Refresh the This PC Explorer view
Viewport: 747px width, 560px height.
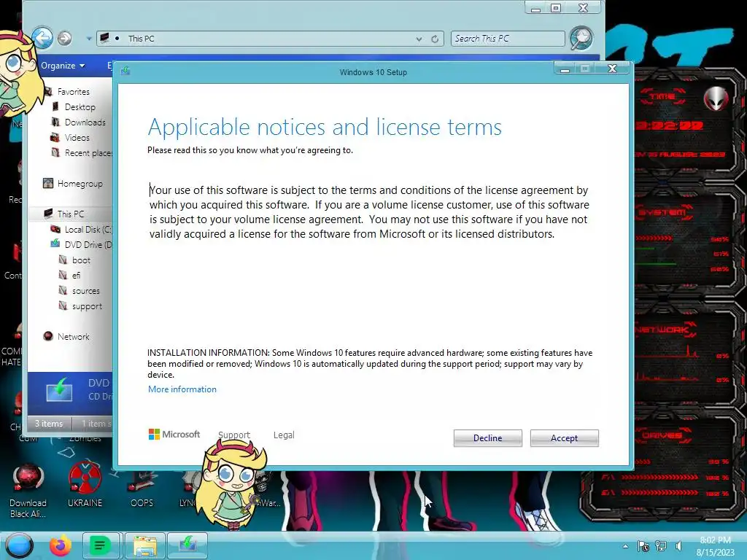pyautogui.click(x=435, y=39)
